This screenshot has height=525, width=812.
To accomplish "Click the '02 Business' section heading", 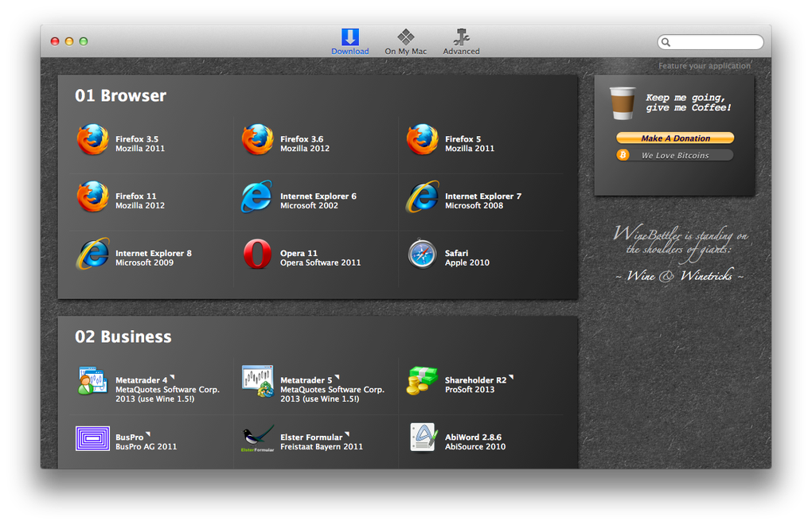I will coord(123,336).
